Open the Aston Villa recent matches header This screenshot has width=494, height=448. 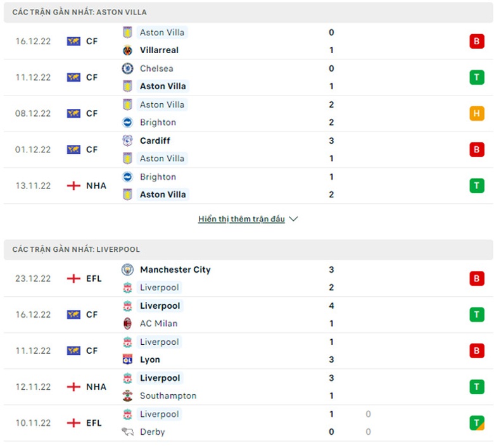(80, 12)
